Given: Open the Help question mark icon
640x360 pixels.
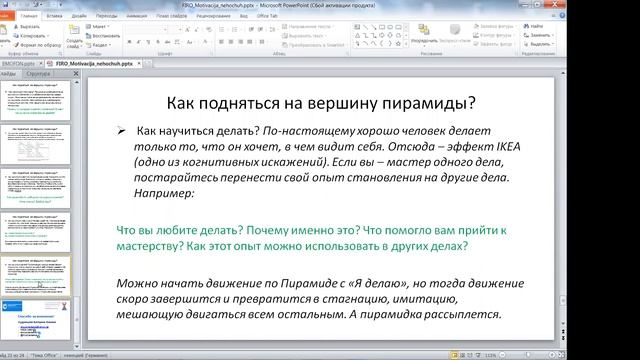Looking at the screenshot, I should pyautogui.click(x=562, y=16).
